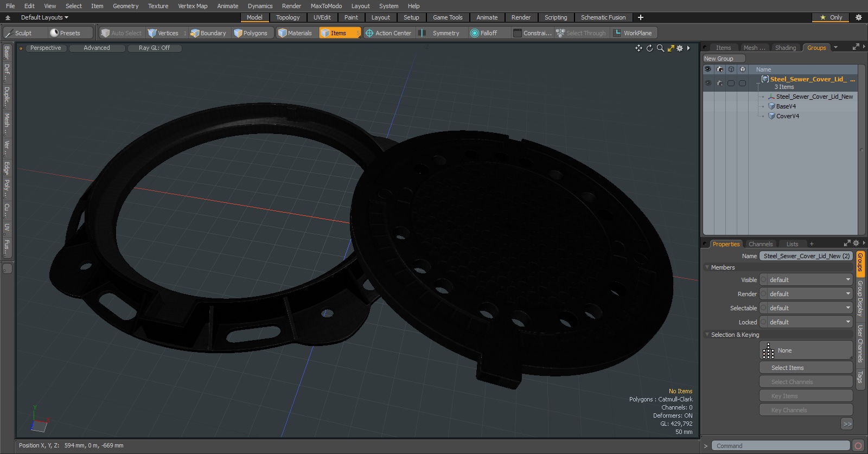Switch to the UVEdit layout tab
This screenshot has height=454, width=868.
pyautogui.click(x=322, y=17)
